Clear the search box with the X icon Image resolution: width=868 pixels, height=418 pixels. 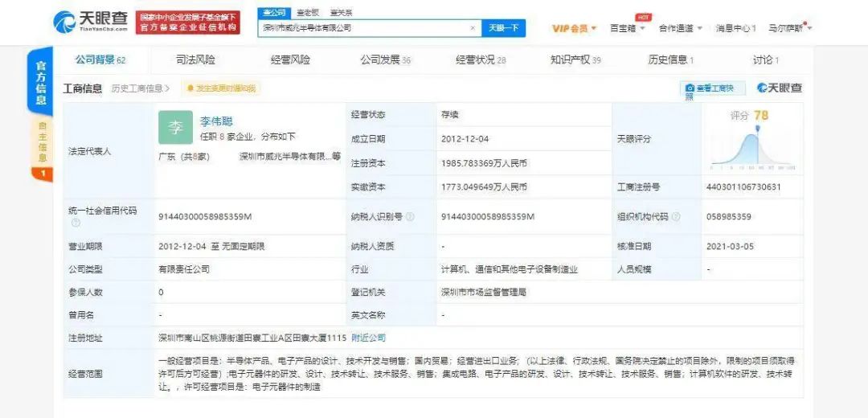click(473, 27)
